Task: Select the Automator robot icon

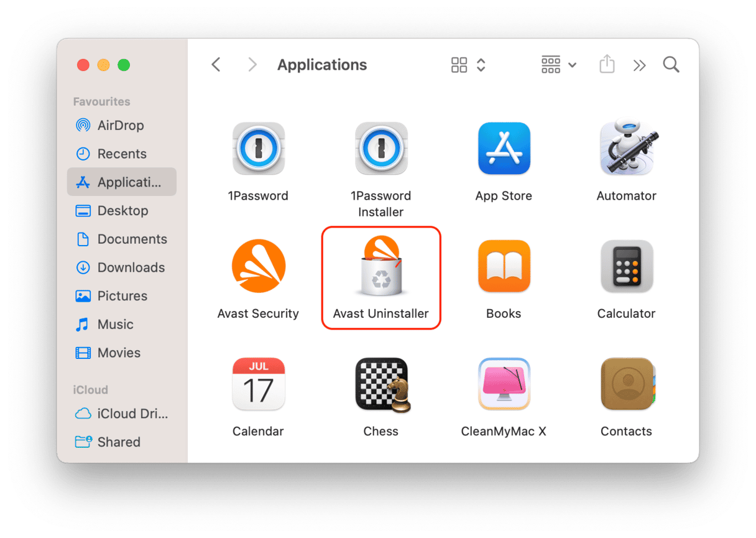Action: tap(628, 147)
